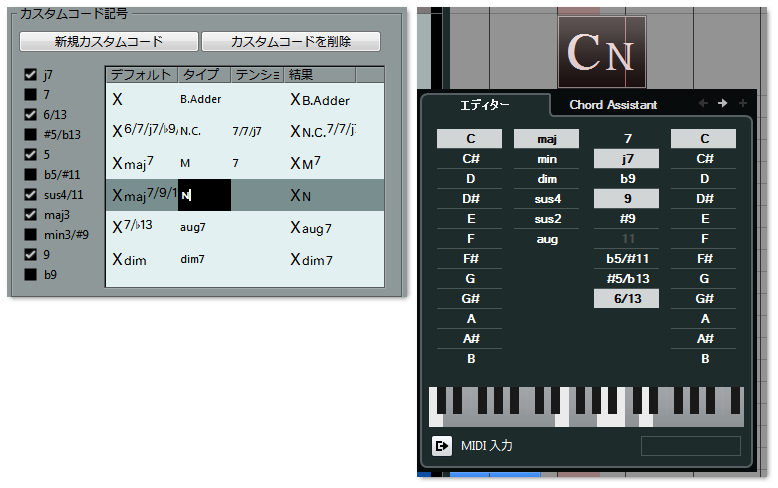The image size is (778, 488).
Task: Toggle the j7 tension in editor
Action: (627, 159)
